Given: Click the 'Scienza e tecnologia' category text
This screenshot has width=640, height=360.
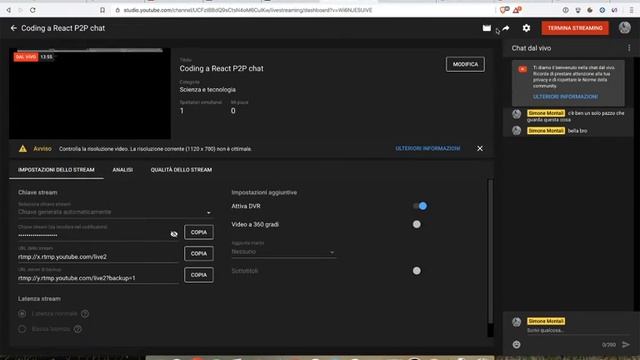Looking at the screenshot, I should pyautogui.click(x=207, y=89).
